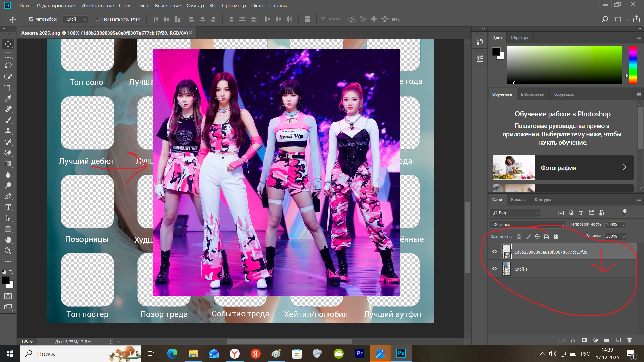644x362 pixels.
Task: Click the lock all padlock icon
Action: pos(556,236)
